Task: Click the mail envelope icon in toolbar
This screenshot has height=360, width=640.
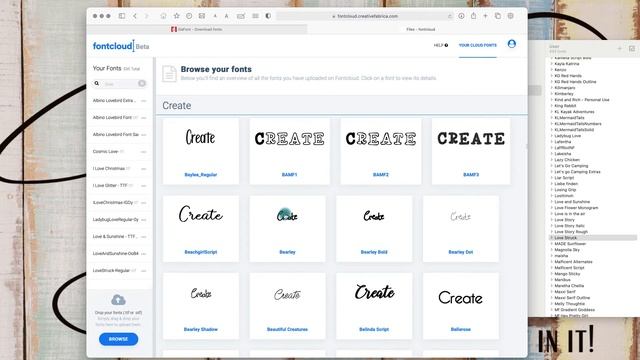Action: click(x=202, y=16)
